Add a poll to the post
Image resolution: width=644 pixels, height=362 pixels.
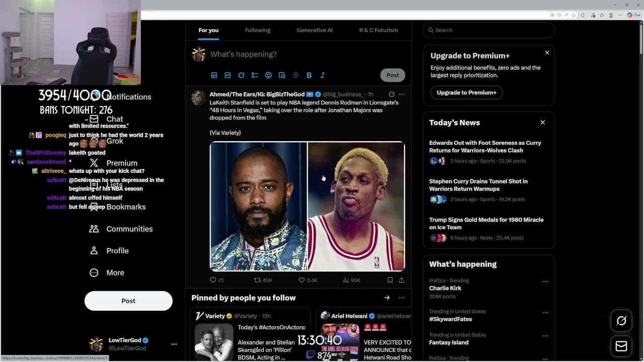(x=255, y=75)
